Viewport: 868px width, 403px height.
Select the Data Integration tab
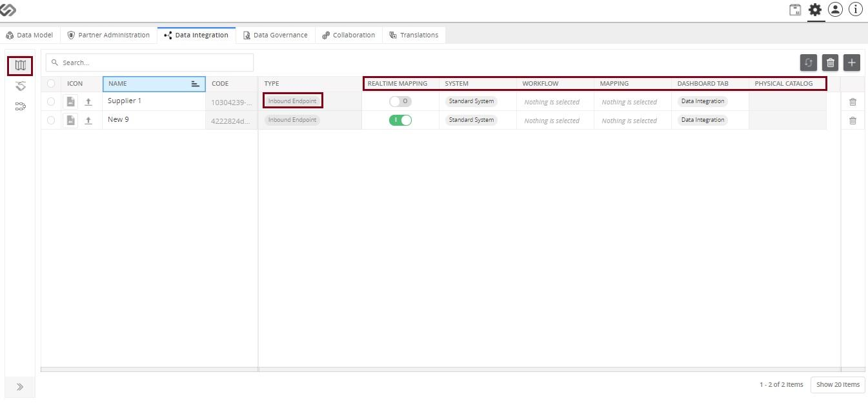[x=196, y=35]
